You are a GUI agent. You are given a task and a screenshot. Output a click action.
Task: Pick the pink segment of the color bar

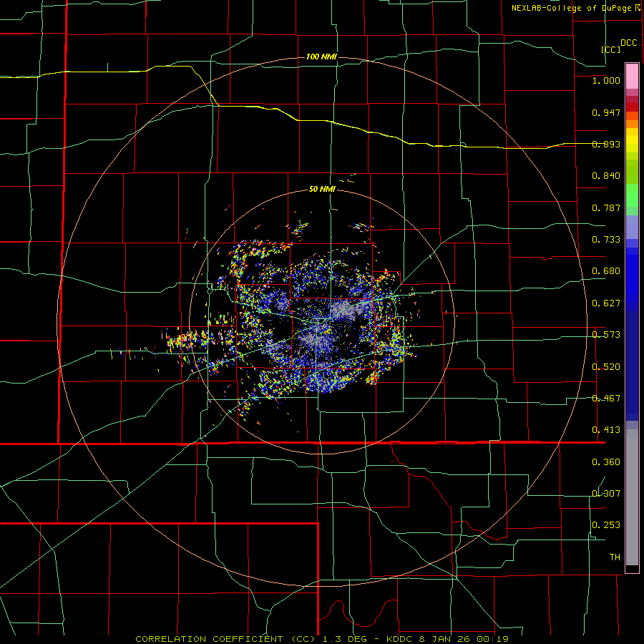pyautogui.click(x=632, y=76)
